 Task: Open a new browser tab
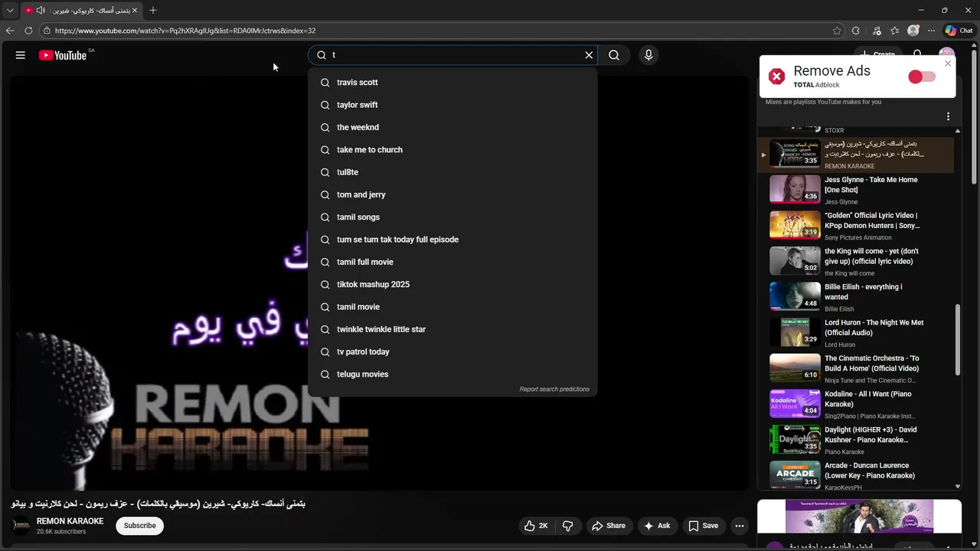(153, 10)
